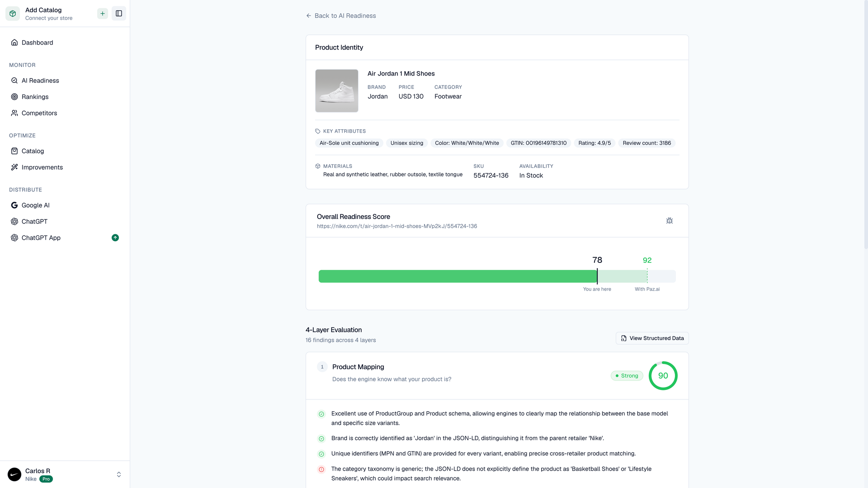
Task: Click red warning icon beside category taxonomy finding
Action: pyautogui.click(x=321, y=469)
